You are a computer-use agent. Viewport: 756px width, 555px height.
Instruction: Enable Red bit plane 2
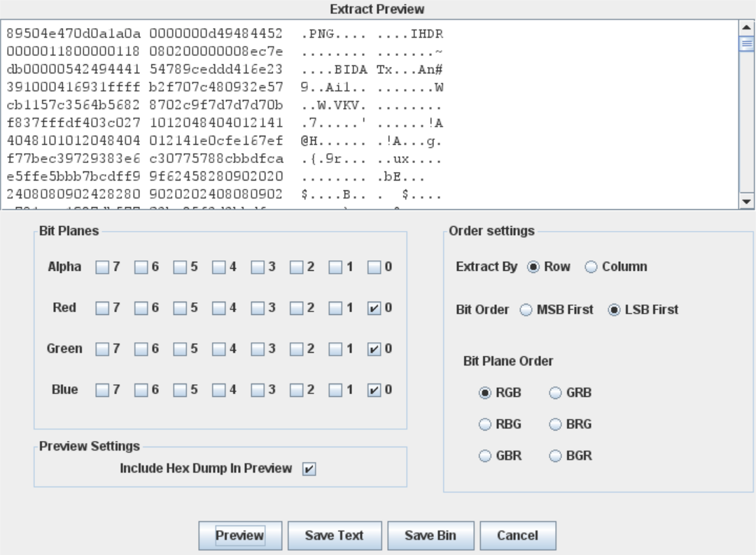[297, 308]
